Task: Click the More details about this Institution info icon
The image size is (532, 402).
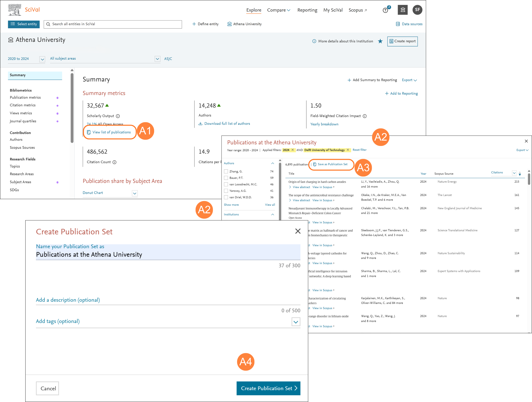Action: [314, 41]
